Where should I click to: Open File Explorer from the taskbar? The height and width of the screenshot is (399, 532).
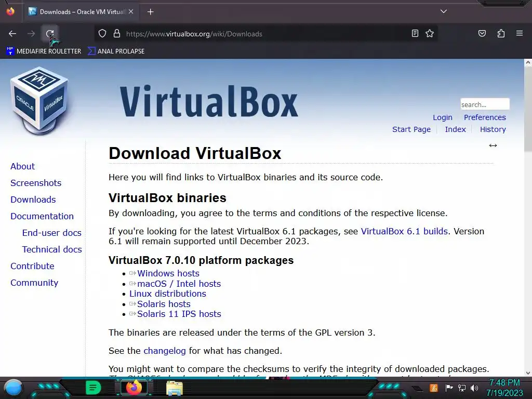coord(175,388)
